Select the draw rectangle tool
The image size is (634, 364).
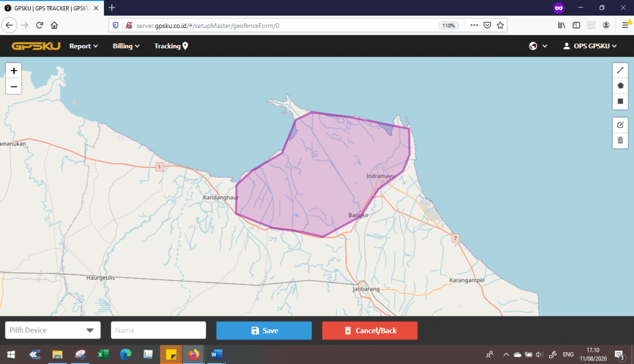pos(620,101)
